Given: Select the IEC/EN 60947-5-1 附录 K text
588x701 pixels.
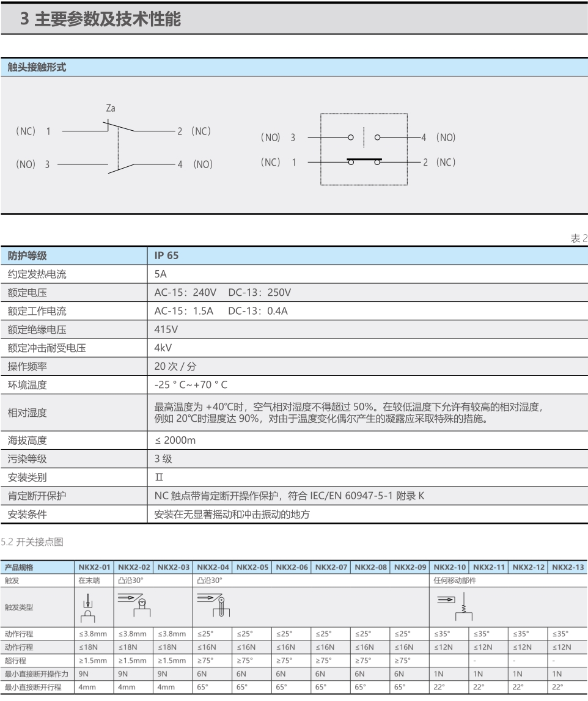Looking at the screenshot, I should tap(367, 496).
